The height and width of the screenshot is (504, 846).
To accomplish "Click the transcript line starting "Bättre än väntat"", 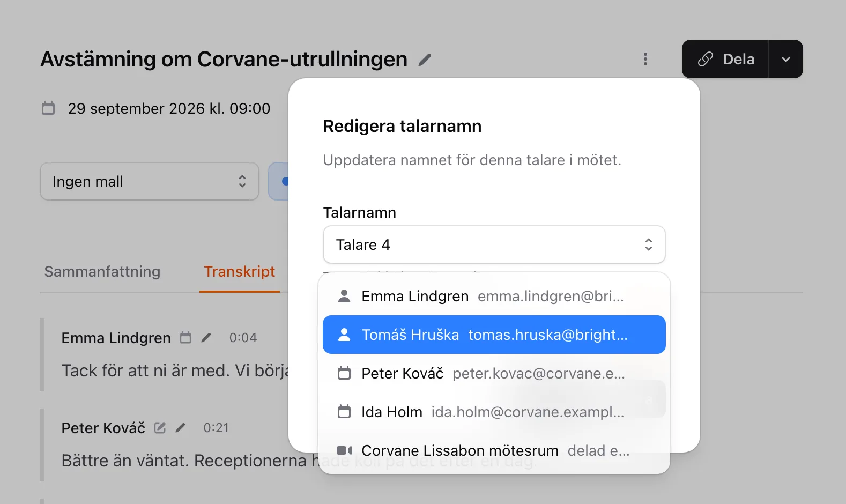I will [x=191, y=461].
